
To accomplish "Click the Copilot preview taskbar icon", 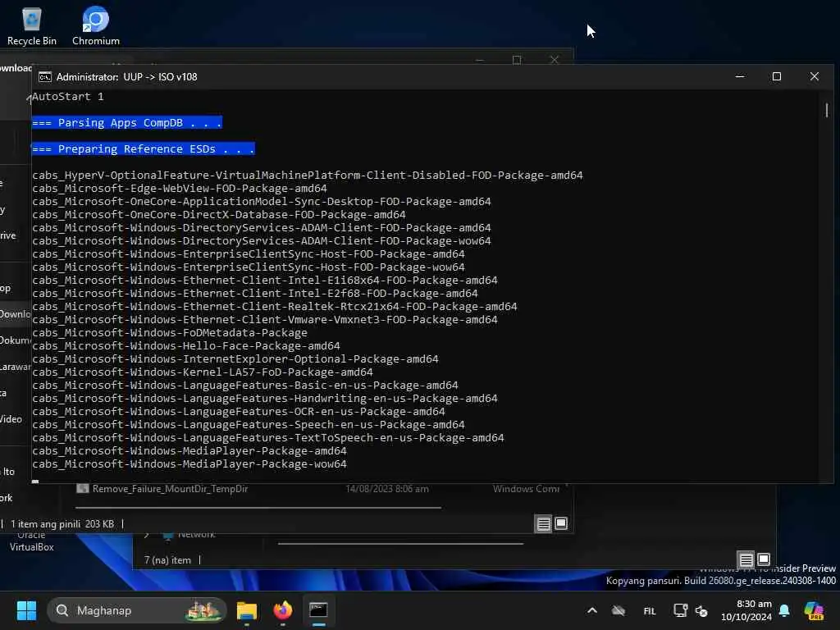I will point(814,610).
